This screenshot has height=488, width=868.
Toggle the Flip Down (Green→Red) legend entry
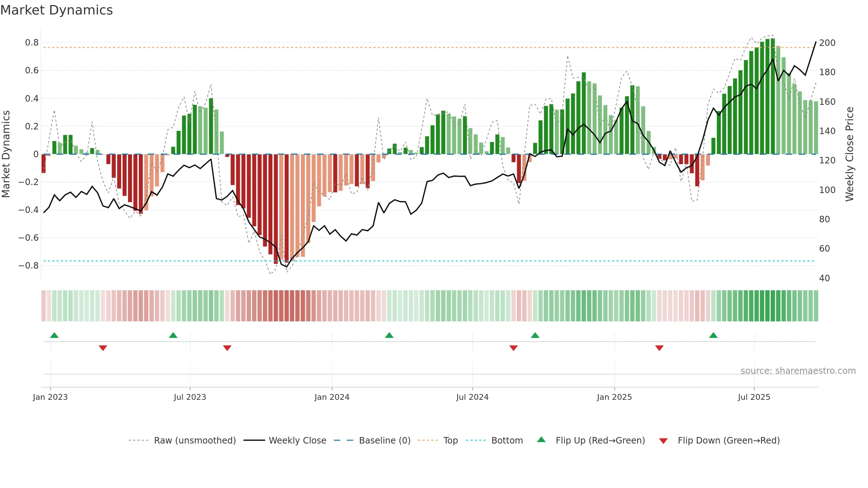(x=719, y=440)
